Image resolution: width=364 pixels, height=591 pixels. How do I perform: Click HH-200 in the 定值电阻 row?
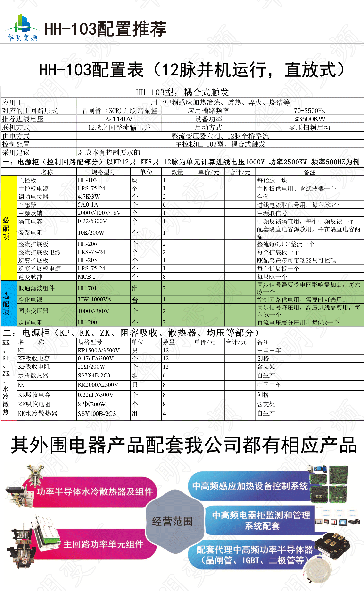pyautogui.click(x=87, y=322)
